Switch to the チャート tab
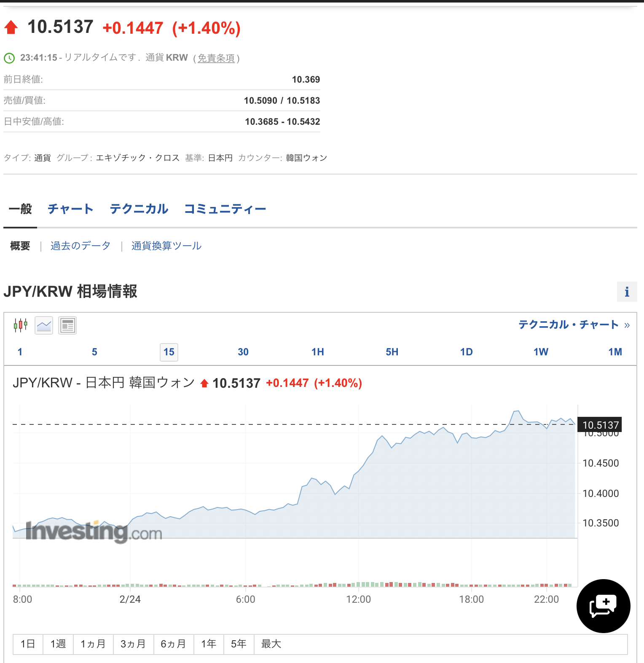The image size is (644, 663). coord(70,209)
